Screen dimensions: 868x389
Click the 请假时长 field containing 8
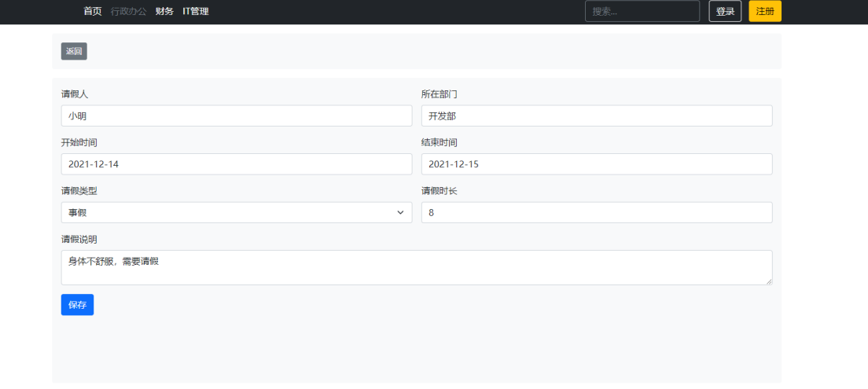pyautogui.click(x=597, y=212)
